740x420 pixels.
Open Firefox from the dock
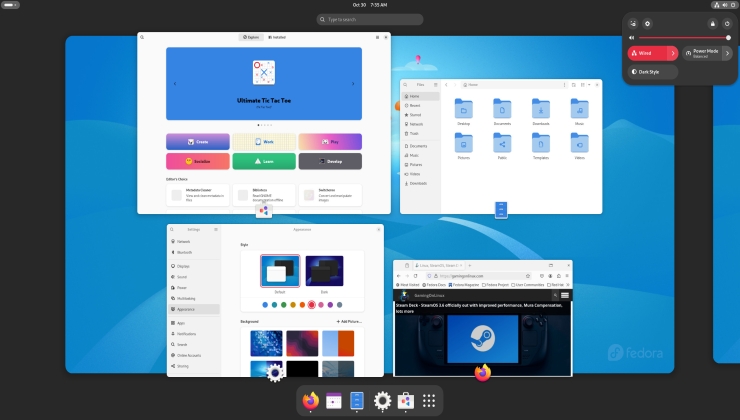pyautogui.click(x=310, y=401)
